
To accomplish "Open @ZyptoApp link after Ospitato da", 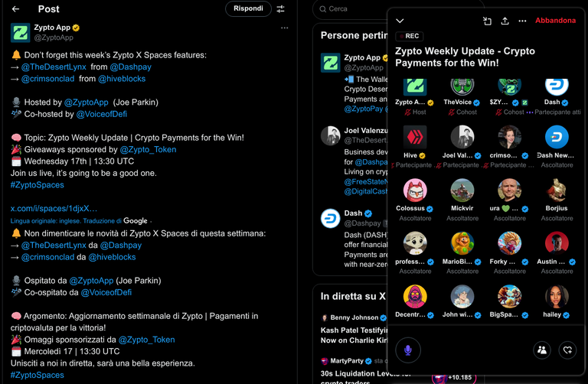I will coord(92,281).
